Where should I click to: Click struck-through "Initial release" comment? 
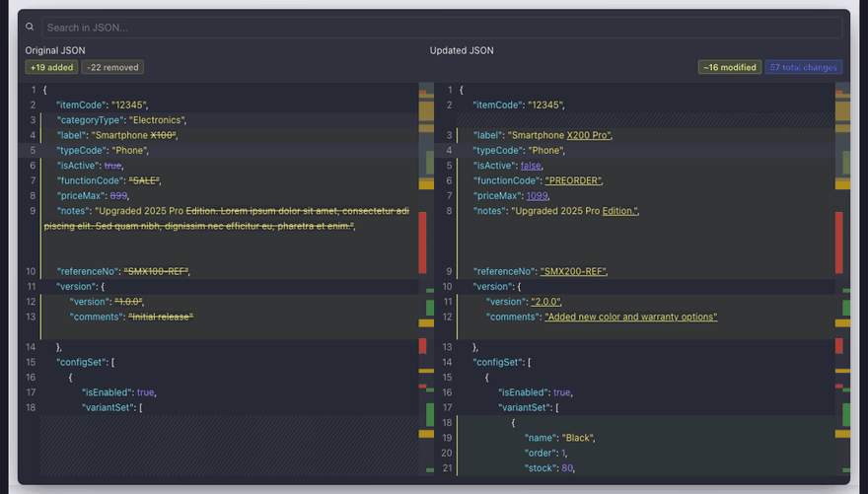(x=161, y=317)
